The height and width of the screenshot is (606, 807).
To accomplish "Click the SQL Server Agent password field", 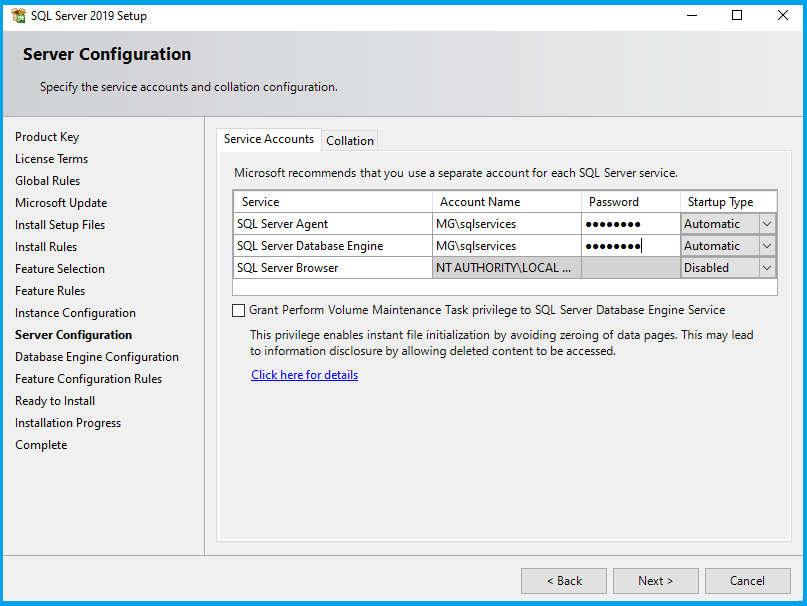I will (630, 224).
